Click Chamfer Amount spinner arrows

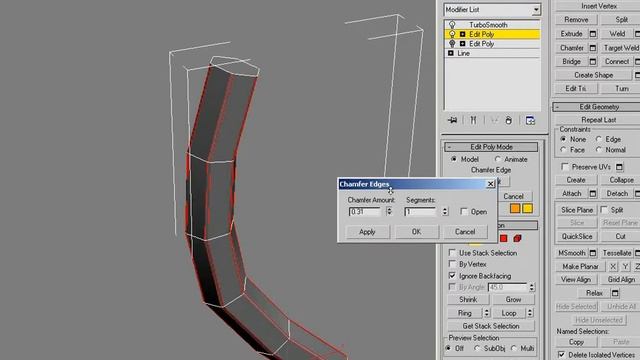pyautogui.click(x=389, y=211)
